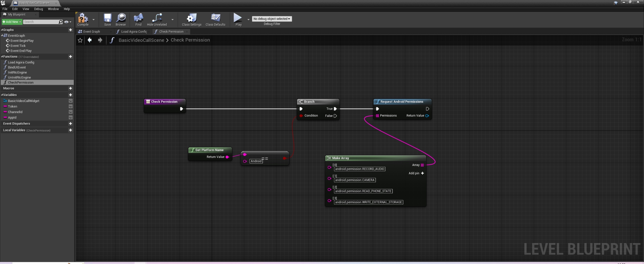Screen dimensions: 644x264
Task: Click the Play button to simulate
Action: (x=238, y=19)
